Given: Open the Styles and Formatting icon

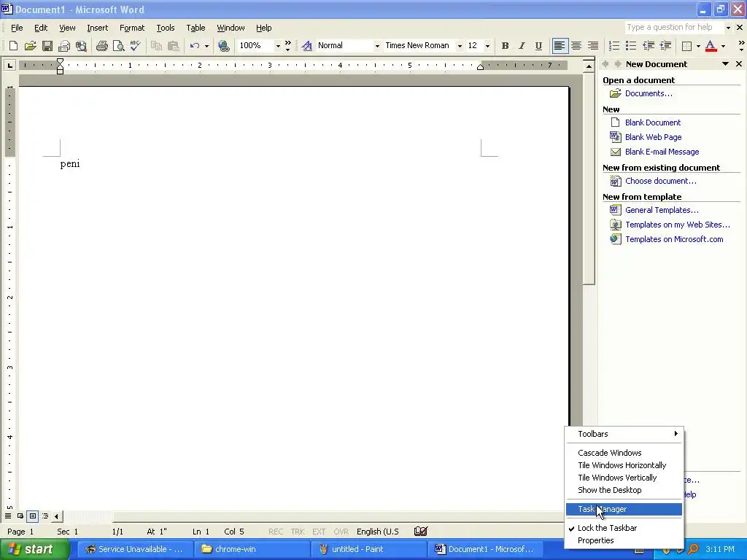Looking at the screenshot, I should coord(307,46).
